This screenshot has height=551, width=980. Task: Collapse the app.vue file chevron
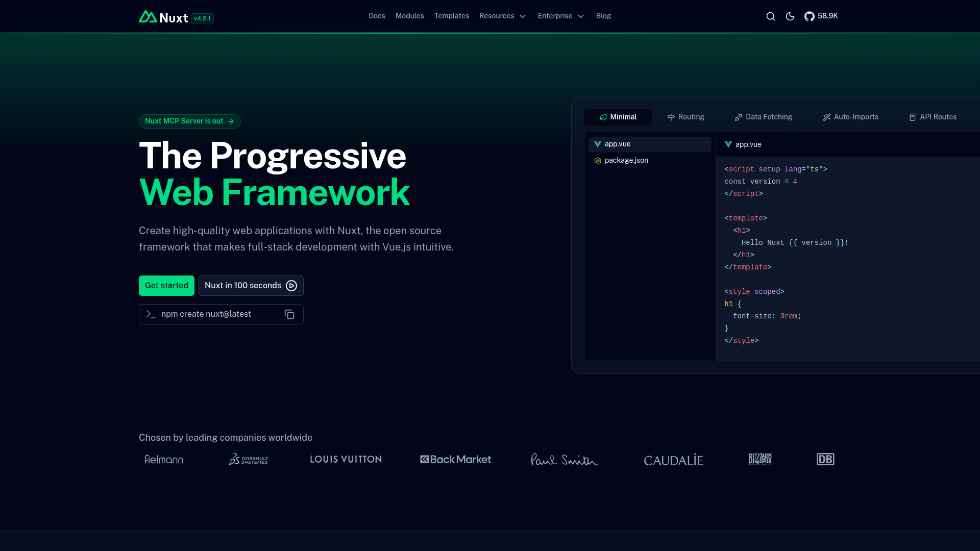728,144
